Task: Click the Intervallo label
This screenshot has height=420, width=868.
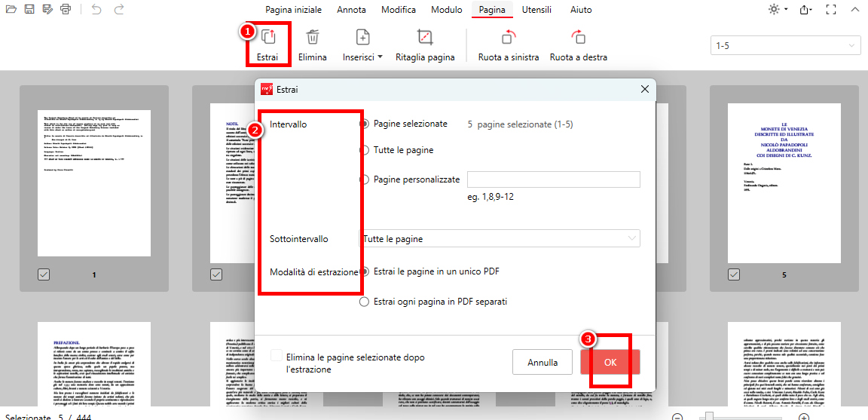Action: [x=288, y=124]
